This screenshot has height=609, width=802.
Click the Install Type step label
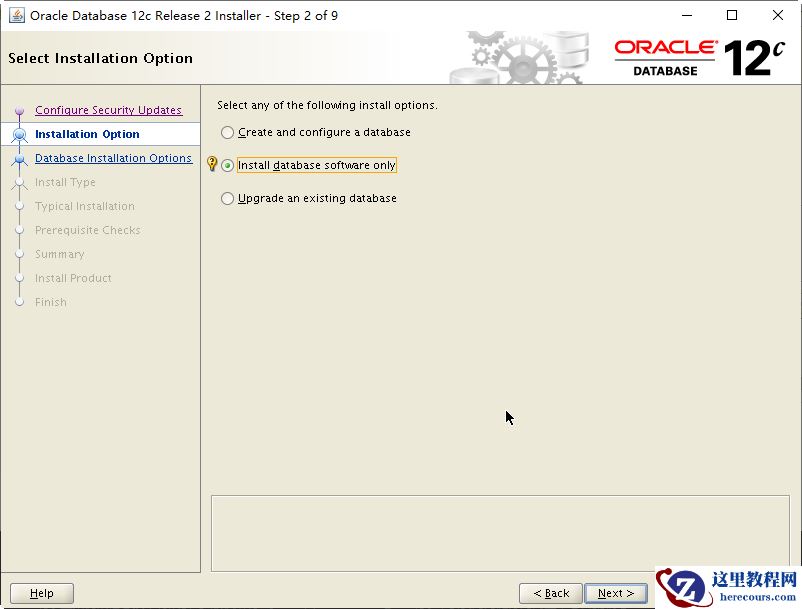[x=65, y=182]
